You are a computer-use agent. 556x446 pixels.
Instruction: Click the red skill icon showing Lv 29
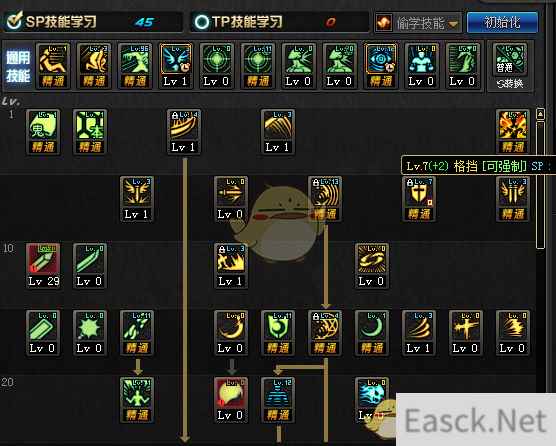tap(43, 266)
